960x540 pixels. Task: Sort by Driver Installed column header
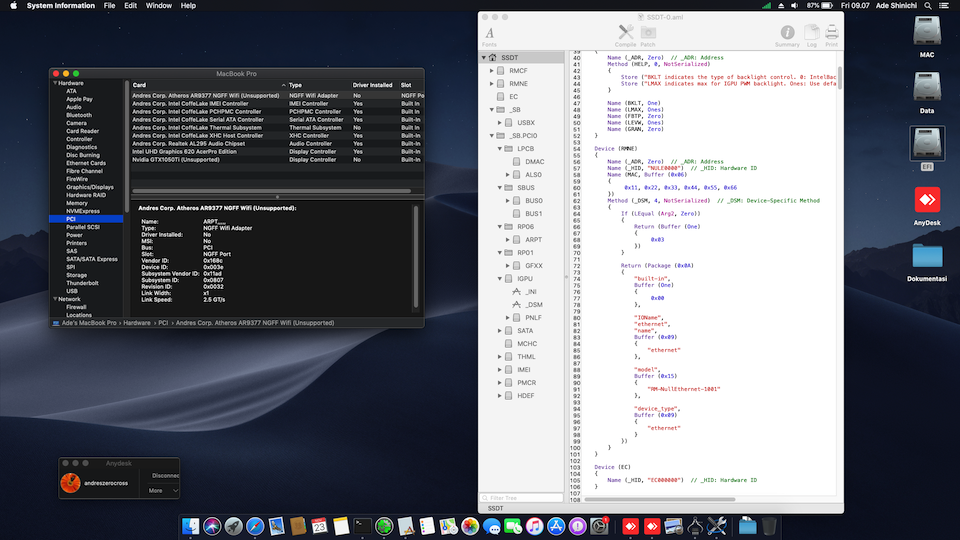tap(374, 85)
